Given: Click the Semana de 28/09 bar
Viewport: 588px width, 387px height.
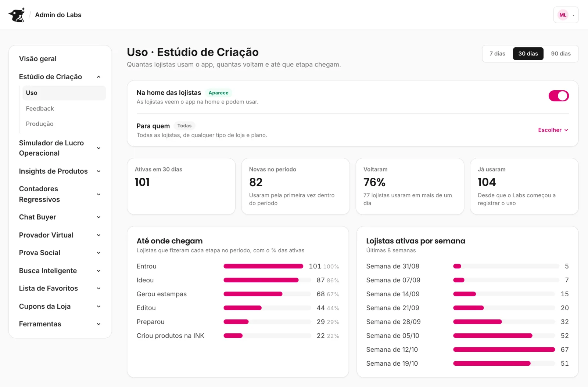Looking at the screenshot, I should [504, 322].
